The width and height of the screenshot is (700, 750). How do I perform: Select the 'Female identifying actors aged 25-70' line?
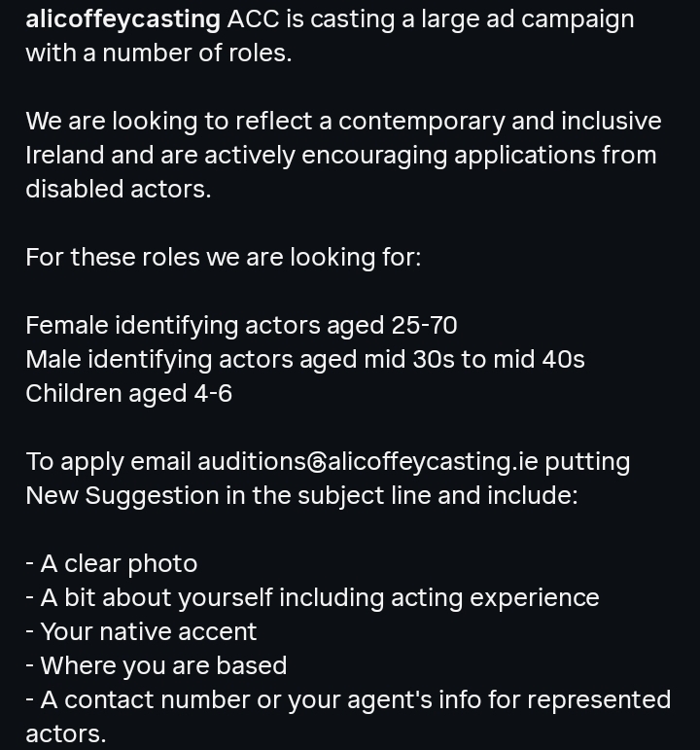click(x=241, y=326)
